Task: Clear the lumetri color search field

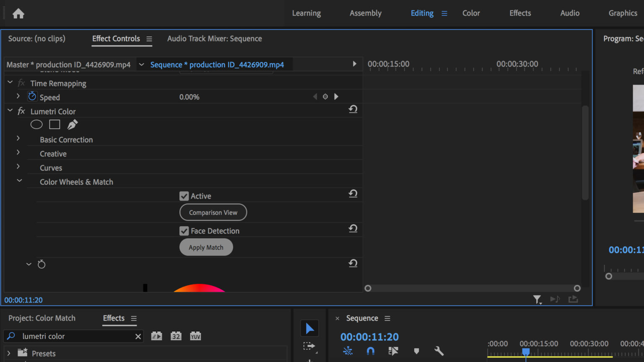Action: [138, 336]
